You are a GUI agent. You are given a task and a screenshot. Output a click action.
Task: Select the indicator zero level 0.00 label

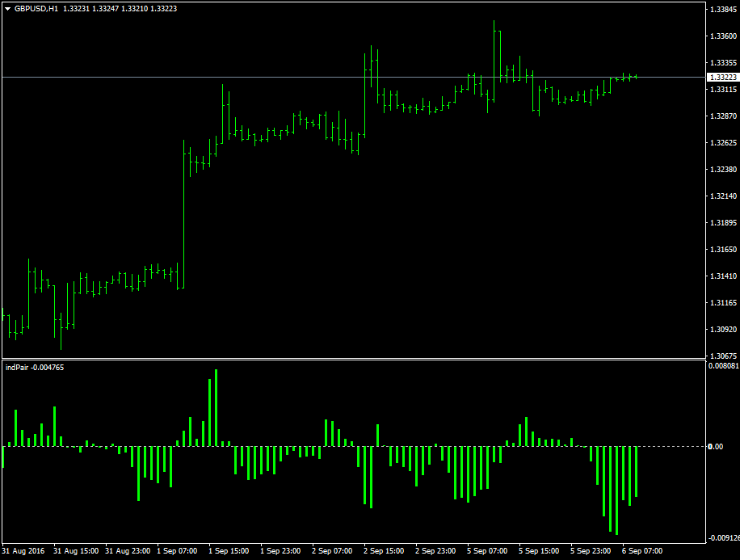716,447
